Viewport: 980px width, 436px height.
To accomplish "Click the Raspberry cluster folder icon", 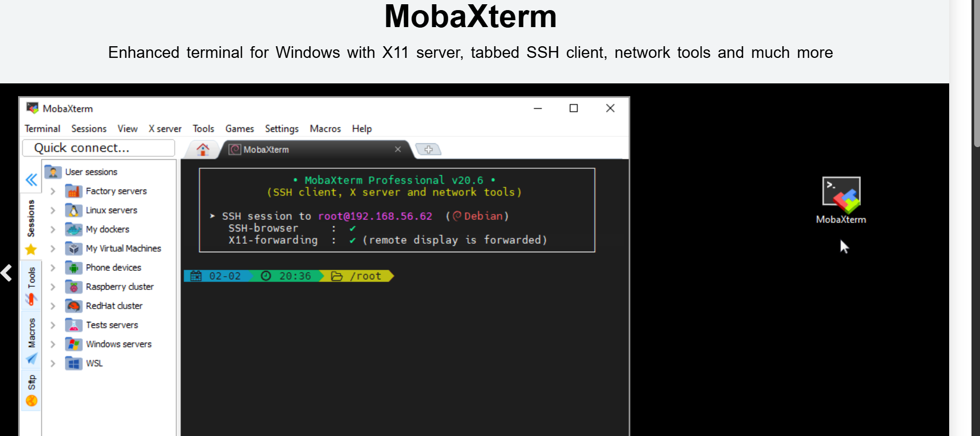I will tap(73, 287).
